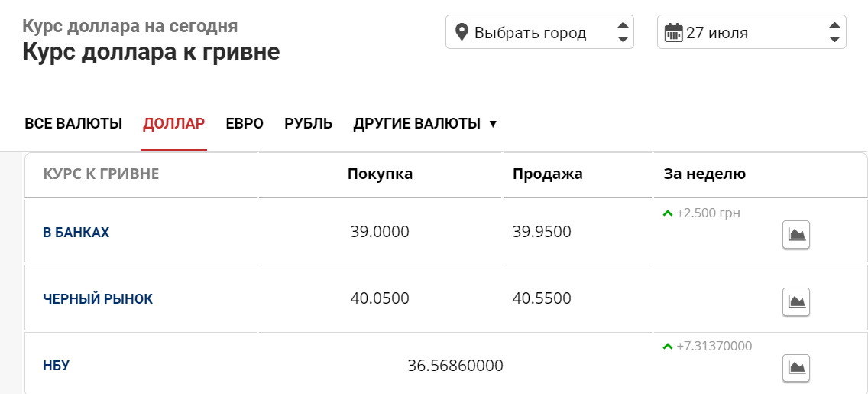This screenshot has height=394, width=868.
Task: Click the Покупка column header
Action: click(380, 174)
